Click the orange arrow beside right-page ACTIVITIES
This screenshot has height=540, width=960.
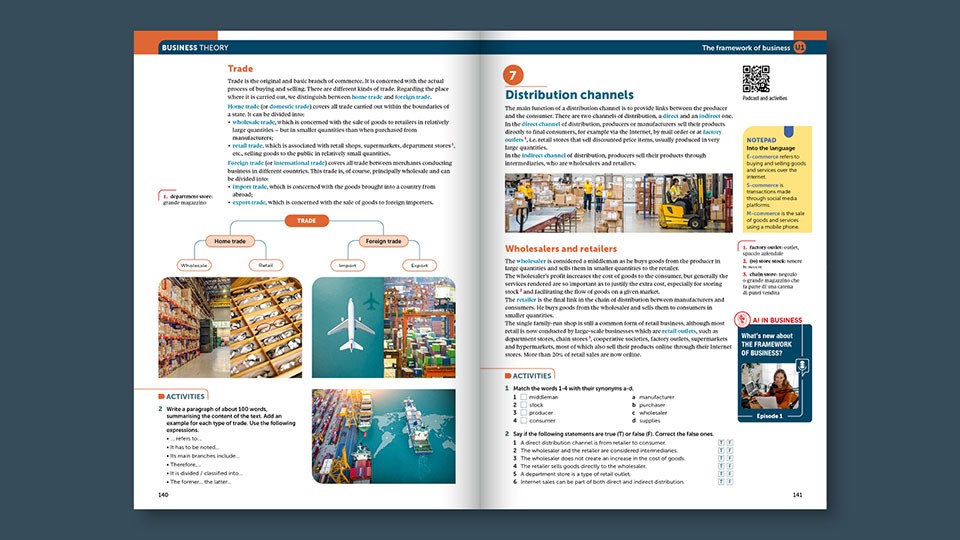tap(508, 375)
